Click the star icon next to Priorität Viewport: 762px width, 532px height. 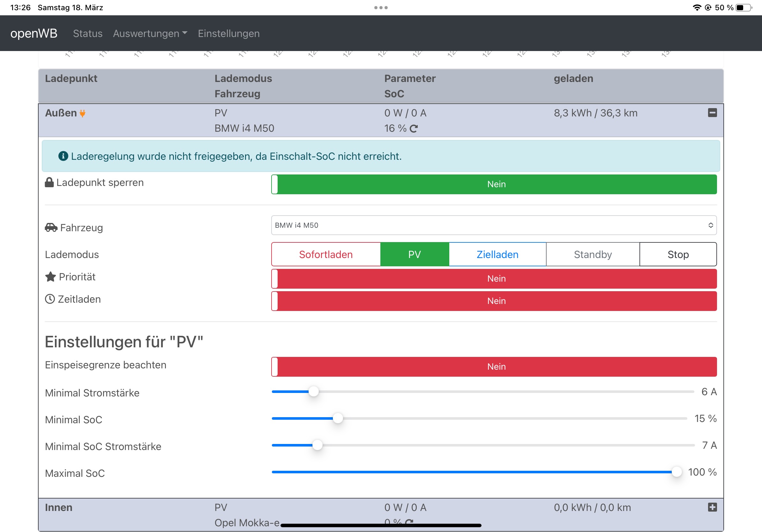50,277
